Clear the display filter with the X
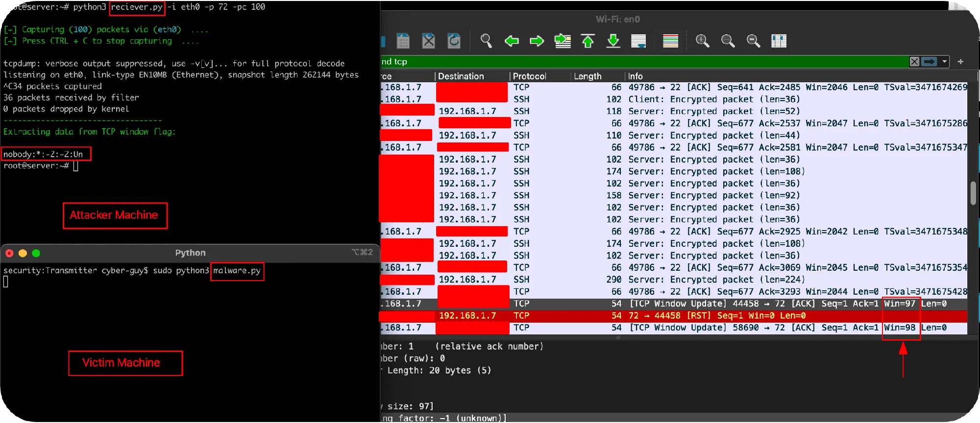The width and height of the screenshot is (980, 423). pyautogui.click(x=914, y=62)
